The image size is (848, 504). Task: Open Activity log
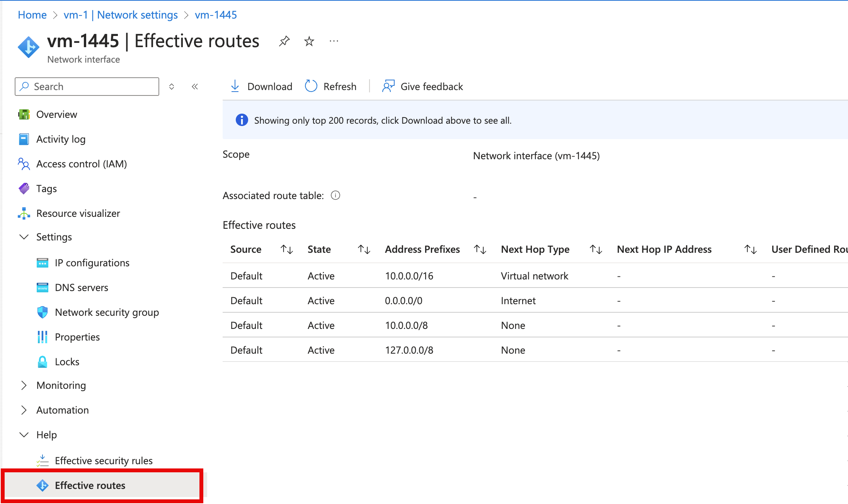point(61,139)
